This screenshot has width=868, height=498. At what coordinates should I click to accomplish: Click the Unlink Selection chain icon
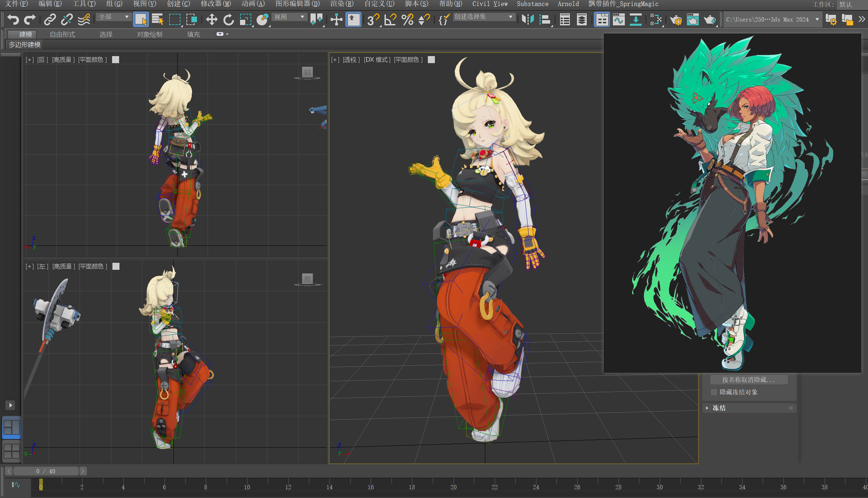[67, 19]
